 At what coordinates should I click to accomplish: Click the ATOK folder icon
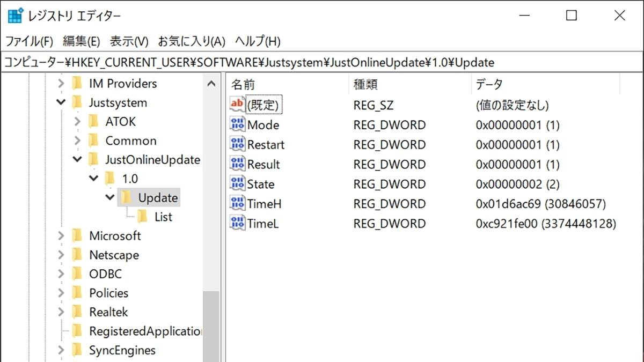[x=94, y=121]
